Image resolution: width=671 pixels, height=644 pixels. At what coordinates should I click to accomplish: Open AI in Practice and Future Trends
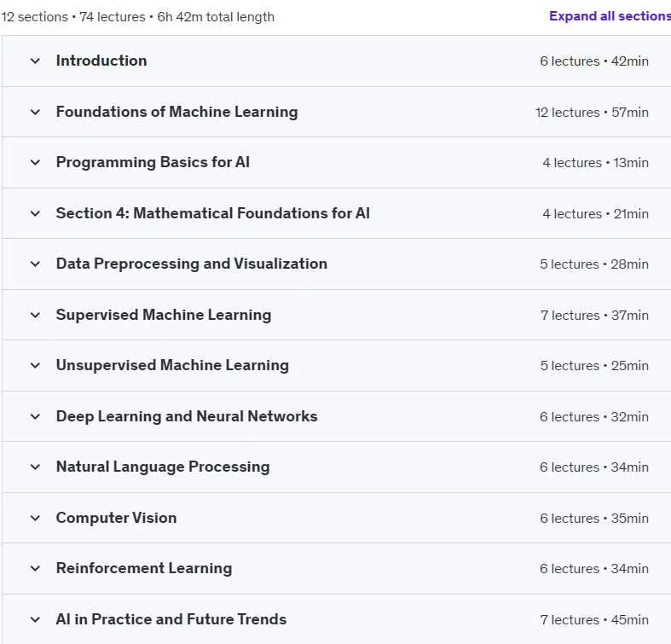pos(171,619)
